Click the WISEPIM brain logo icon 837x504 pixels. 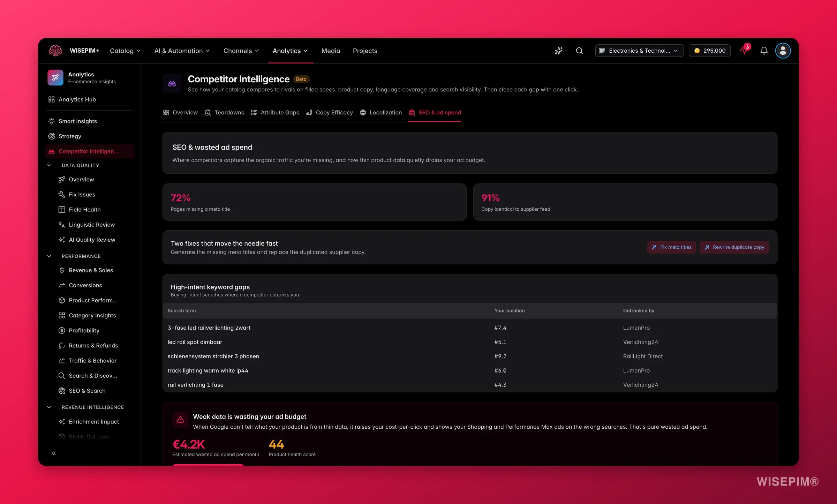(55, 51)
